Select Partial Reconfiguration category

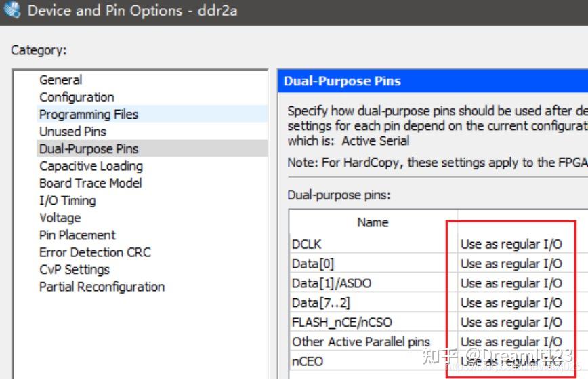pyautogui.click(x=102, y=287)
